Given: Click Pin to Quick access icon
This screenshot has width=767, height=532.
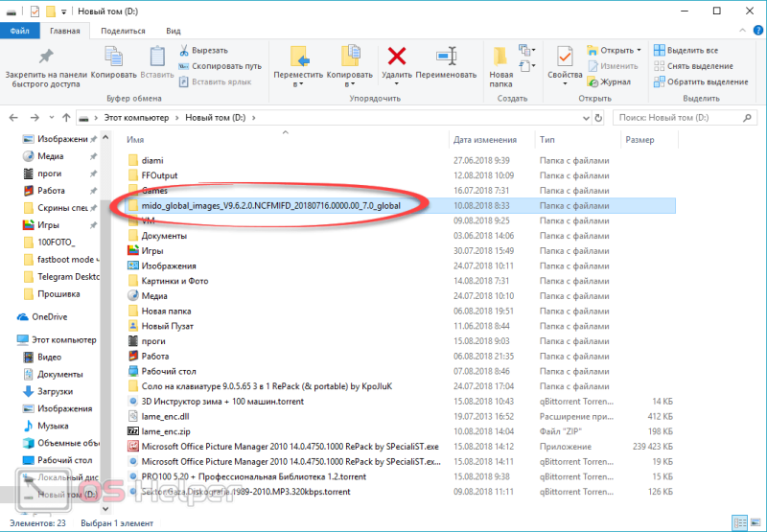Looking at the screenshot, I should (x=46, y=57).
